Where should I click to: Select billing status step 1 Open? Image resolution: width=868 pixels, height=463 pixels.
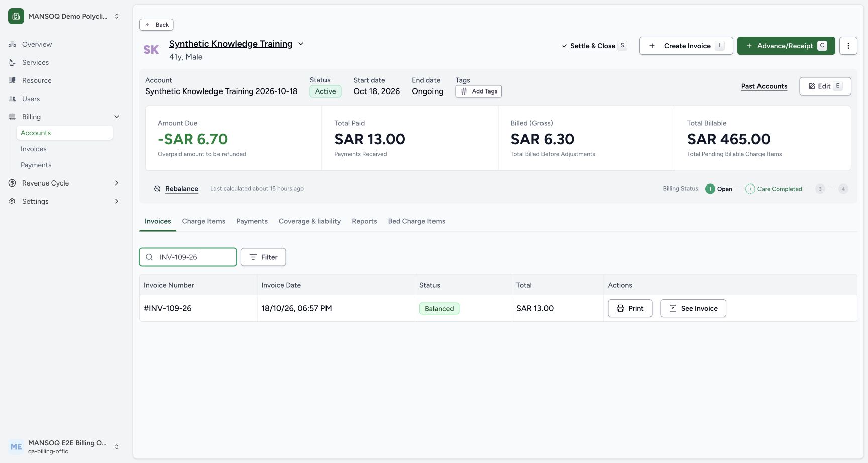pos(719,189)
